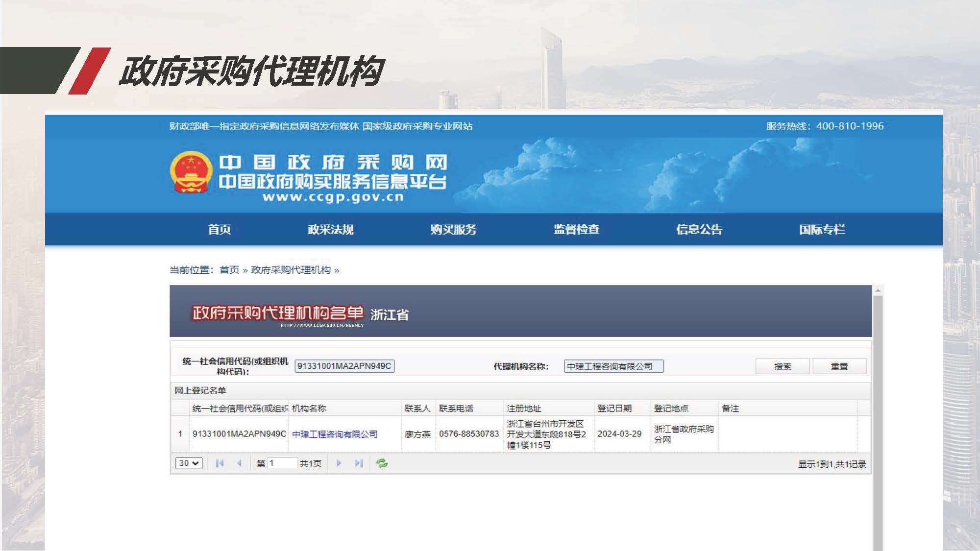Focus the 代理机构名称 input field
Screen dimensions: 980x551
tap(614, 366)
